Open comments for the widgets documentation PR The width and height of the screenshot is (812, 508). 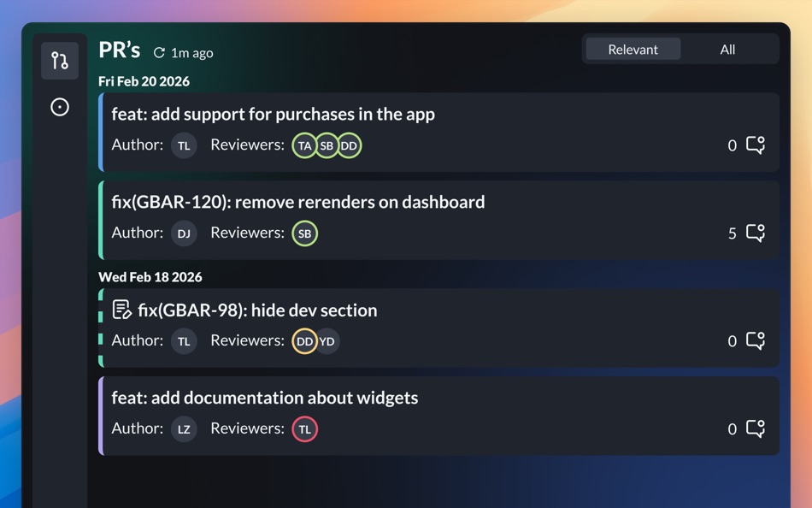click(x=754, y=428)
